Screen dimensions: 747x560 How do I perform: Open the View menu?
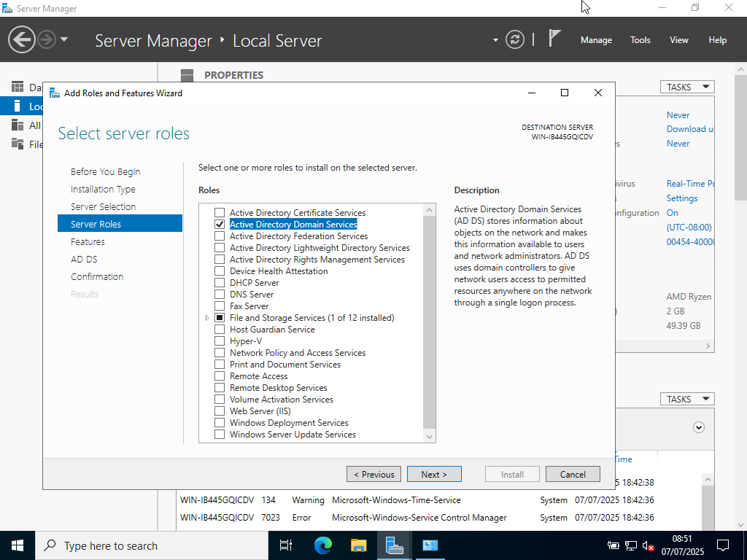[679, 40]
